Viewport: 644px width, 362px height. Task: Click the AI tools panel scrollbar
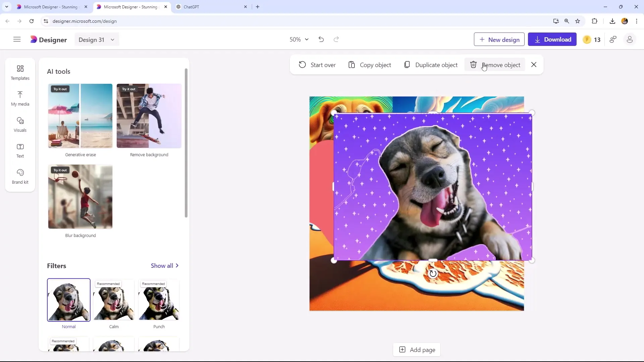(186, 143)
